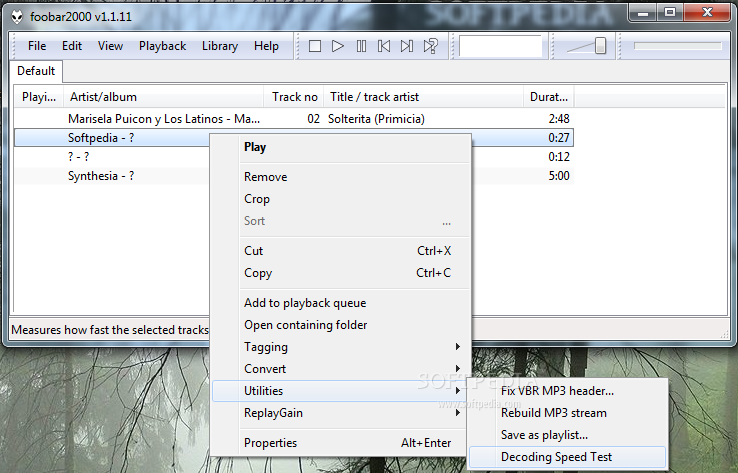Expand the Tagging submenu
The height and width of the screenshot is (473, 738).
[341, 347]
